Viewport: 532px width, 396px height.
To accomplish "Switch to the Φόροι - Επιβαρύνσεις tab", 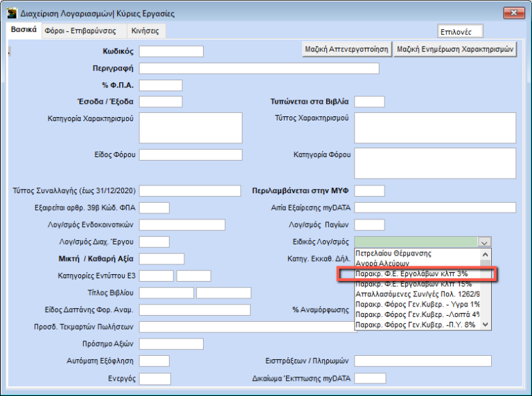I will tap(84, 31).
